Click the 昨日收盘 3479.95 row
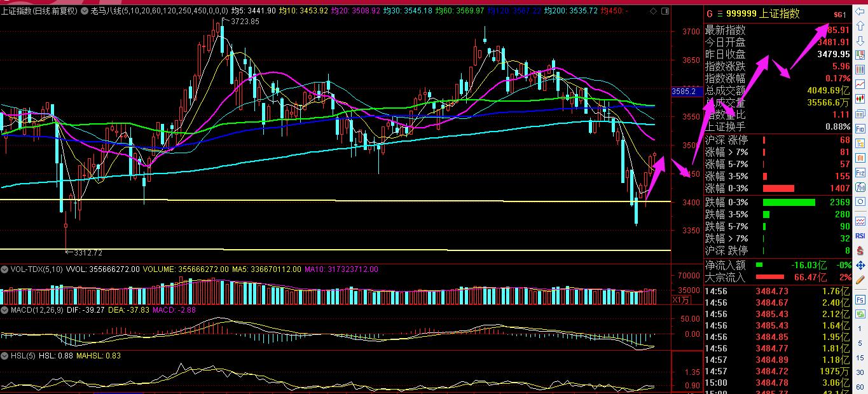Image resolution: width=868 pixels, height=394 pixels. pos(777,55)
